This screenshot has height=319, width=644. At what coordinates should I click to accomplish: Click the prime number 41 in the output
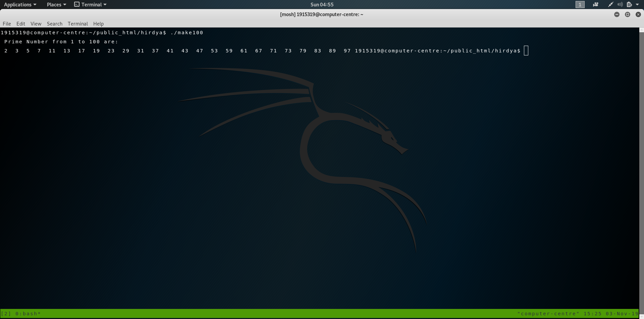click(x=170, y=51)
